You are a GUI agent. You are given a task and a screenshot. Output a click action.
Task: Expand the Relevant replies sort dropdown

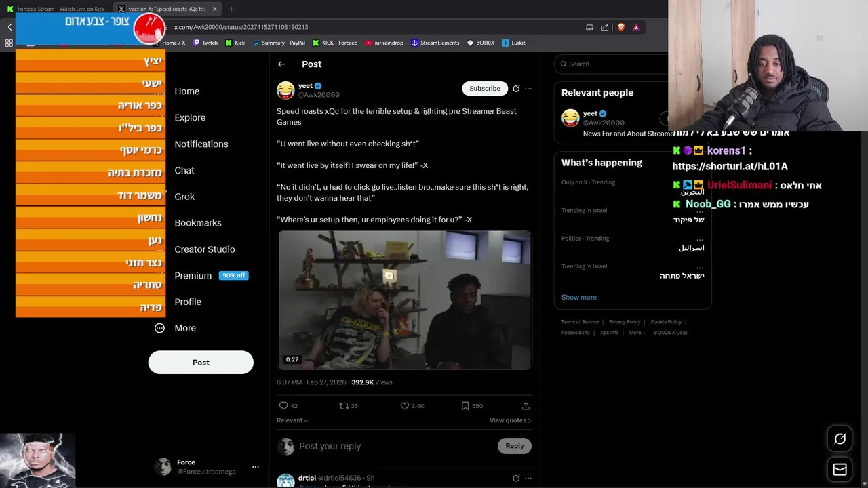coord(292,420)
